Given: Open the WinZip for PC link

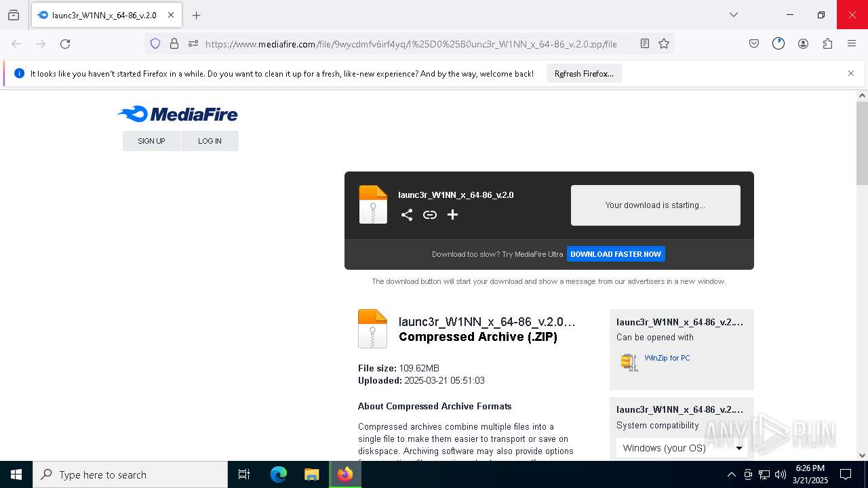Looking at the screenshot, I should point(667,358).
